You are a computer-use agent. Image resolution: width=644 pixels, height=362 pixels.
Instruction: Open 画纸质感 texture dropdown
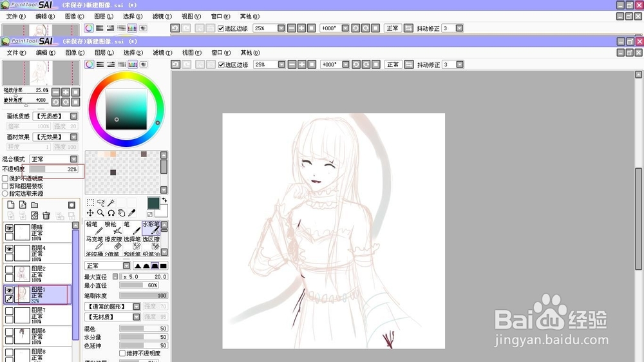point(74,117)
